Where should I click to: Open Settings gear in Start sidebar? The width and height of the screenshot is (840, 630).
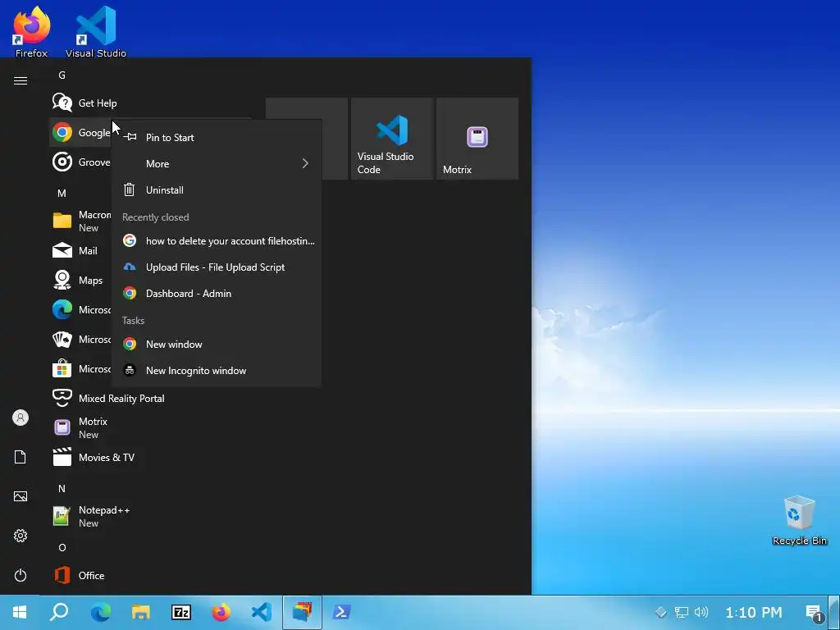[x=21, y=536]
